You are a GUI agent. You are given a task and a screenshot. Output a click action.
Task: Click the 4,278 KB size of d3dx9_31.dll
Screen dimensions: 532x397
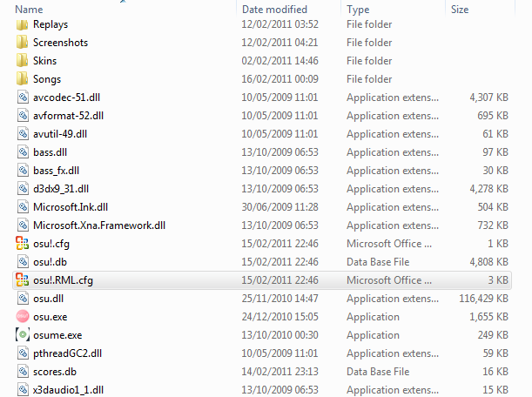488,189
